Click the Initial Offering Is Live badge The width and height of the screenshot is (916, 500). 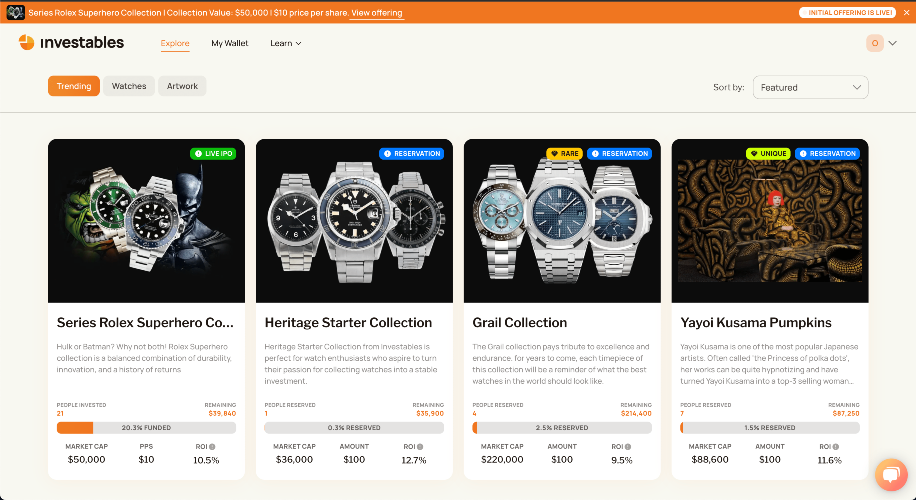point(847,13)
